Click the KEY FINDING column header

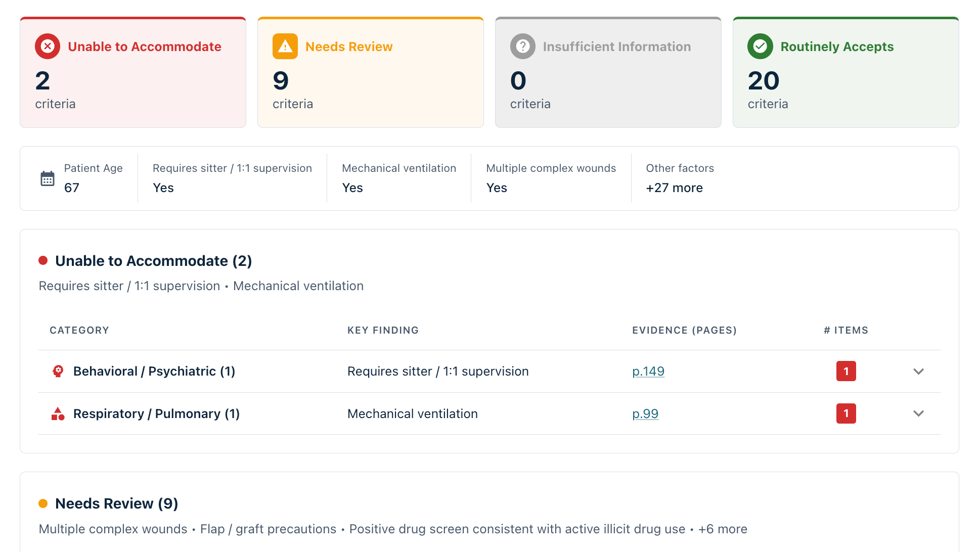383,331
